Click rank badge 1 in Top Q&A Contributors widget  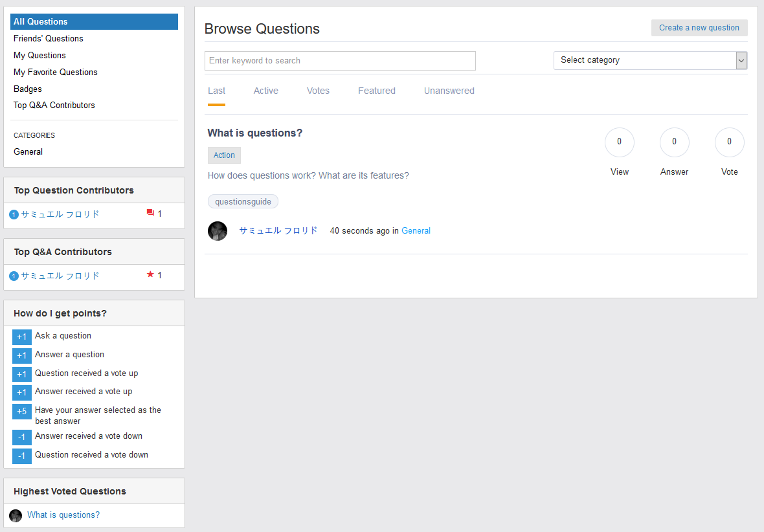point(14,276)
